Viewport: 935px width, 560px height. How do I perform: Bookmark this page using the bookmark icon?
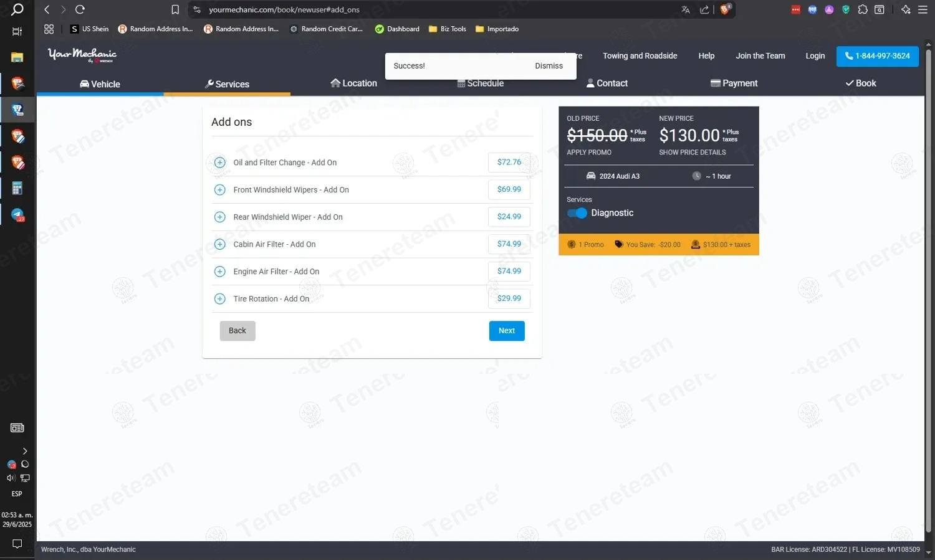[x=175, y=9]
